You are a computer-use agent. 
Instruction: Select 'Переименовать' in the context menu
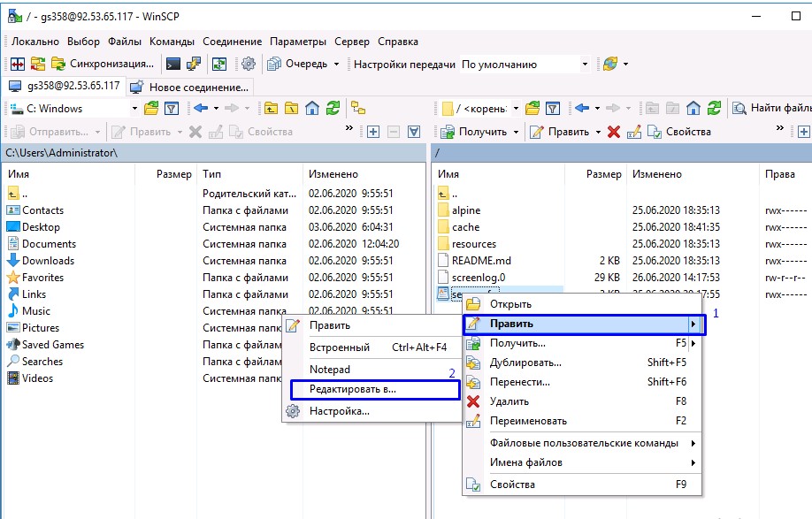(x=528, y=421)
